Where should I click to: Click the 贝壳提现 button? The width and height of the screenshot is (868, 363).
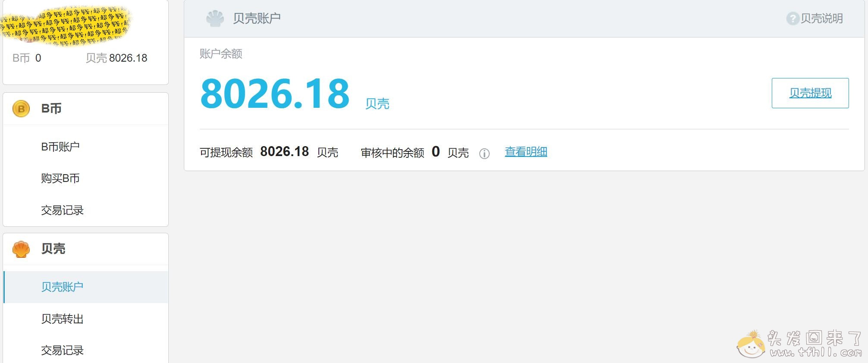click(x=810, y=93)
